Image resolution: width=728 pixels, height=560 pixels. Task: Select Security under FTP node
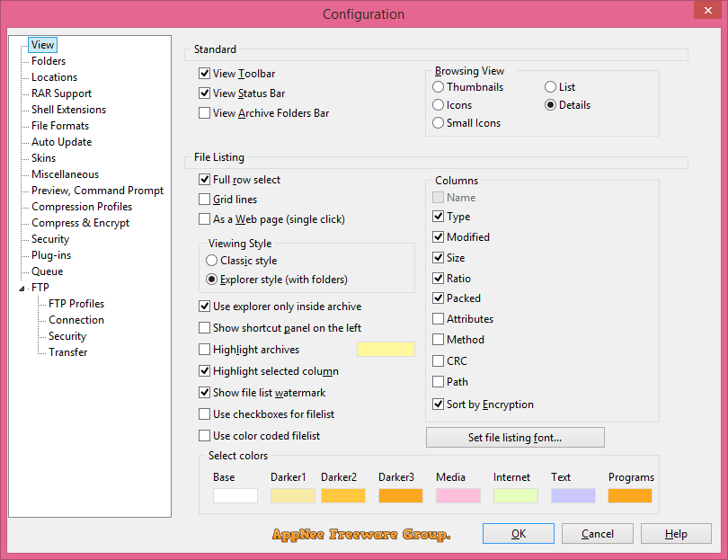(67, 336)
